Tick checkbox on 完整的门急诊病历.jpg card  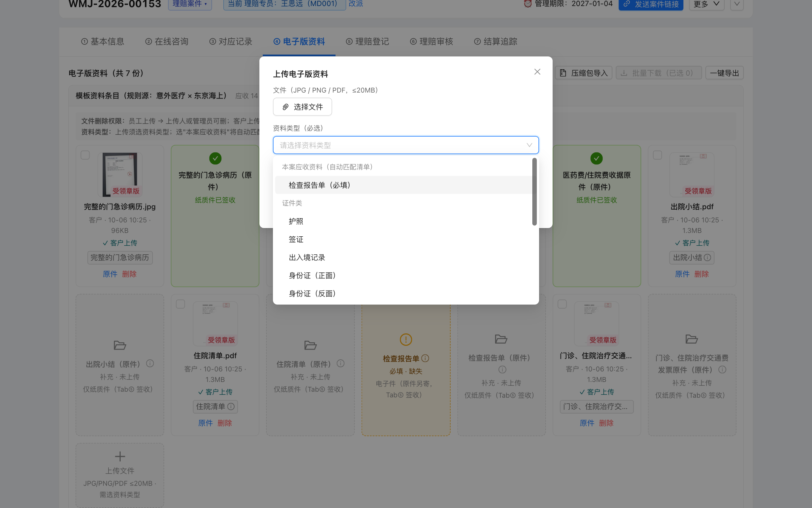tap(85, 155)
